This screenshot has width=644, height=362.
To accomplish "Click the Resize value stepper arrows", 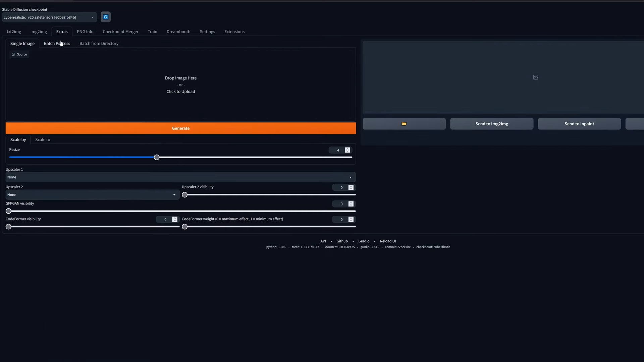I will [347, 150].
